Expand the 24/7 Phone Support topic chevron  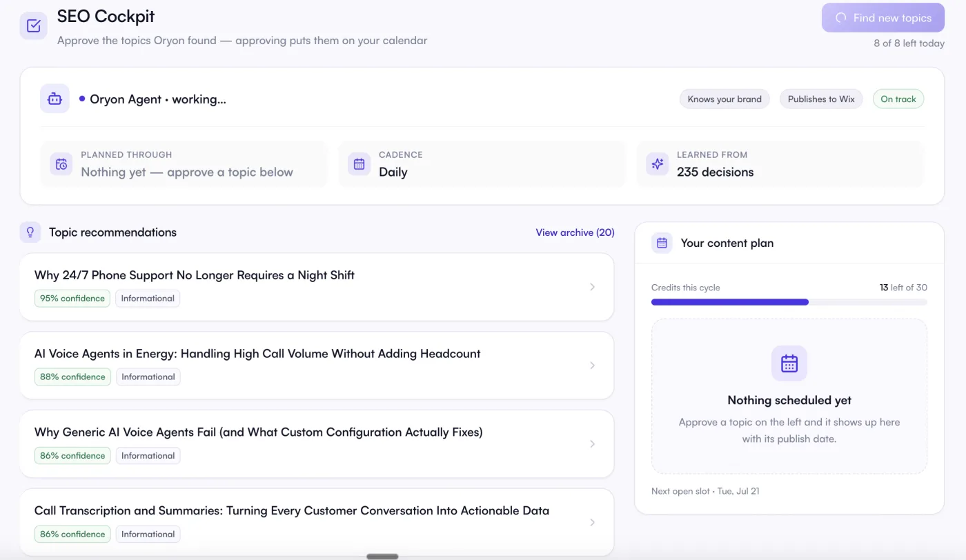592,287
